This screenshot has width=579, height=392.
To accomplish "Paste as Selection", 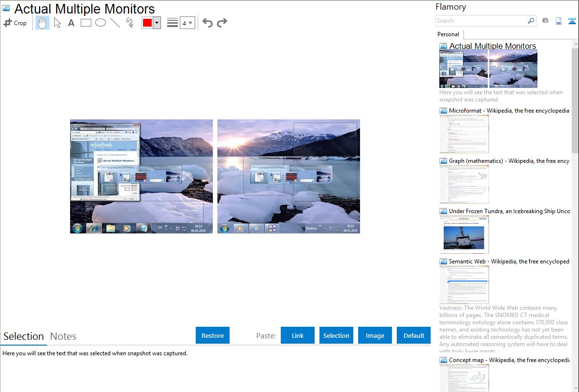I will [x=336, y=335].
